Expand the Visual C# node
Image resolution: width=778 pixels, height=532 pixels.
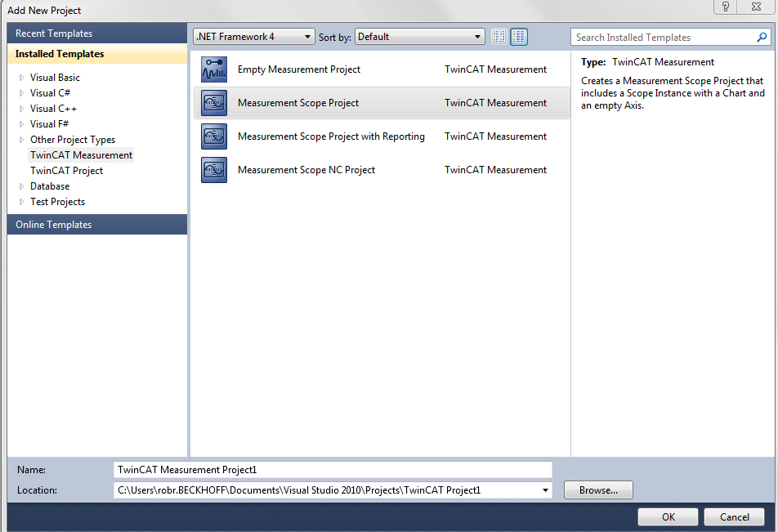(21, 93)
